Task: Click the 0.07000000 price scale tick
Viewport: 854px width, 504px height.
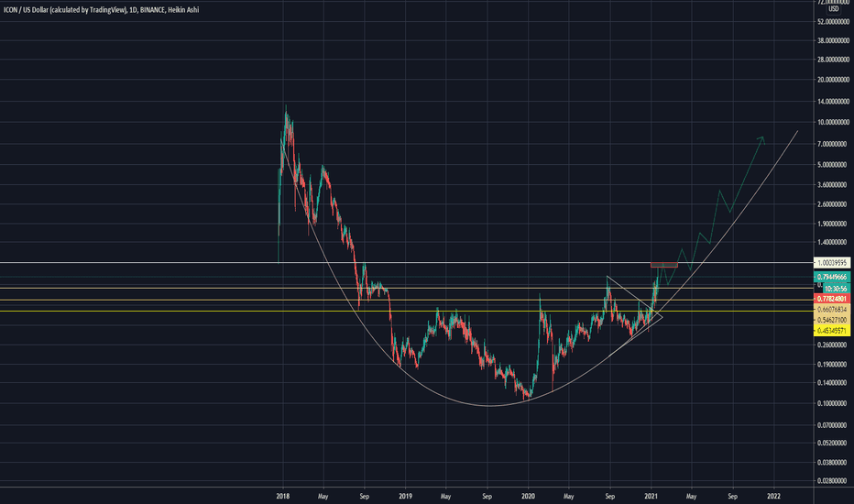Action: point(833,425)
